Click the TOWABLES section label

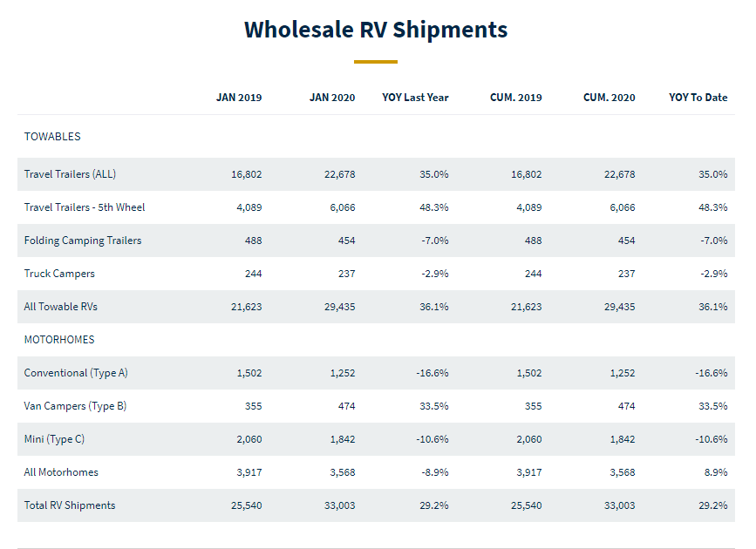point(52,137)
